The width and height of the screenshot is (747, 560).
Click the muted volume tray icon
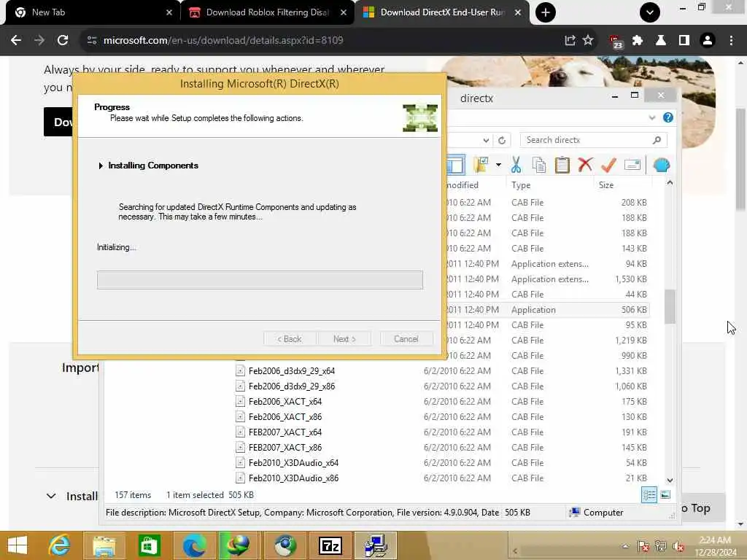click(678, 545)
